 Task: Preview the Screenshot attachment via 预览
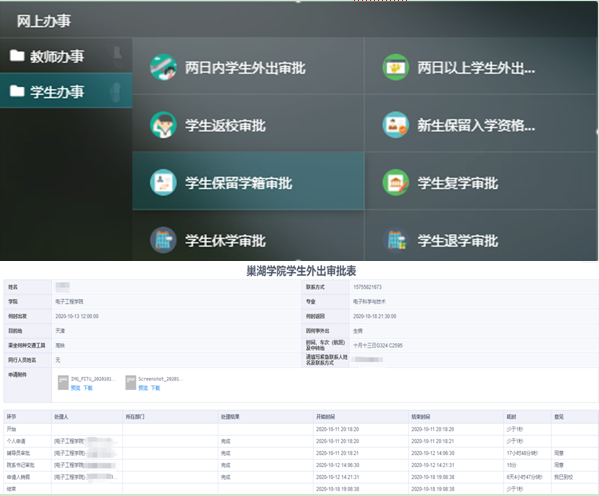pos(143,388)
